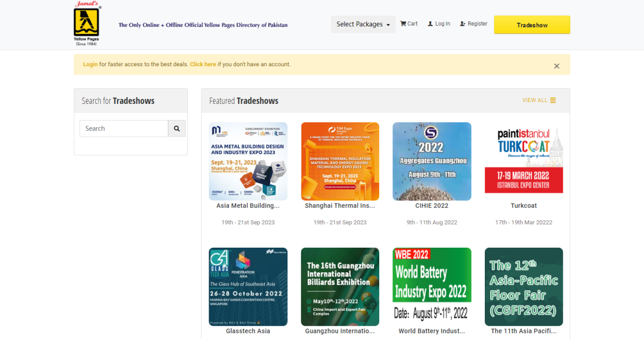Click VIEW ALL featured tradeshows
Viewport: 644px width, 339px height.
(539, 100)
